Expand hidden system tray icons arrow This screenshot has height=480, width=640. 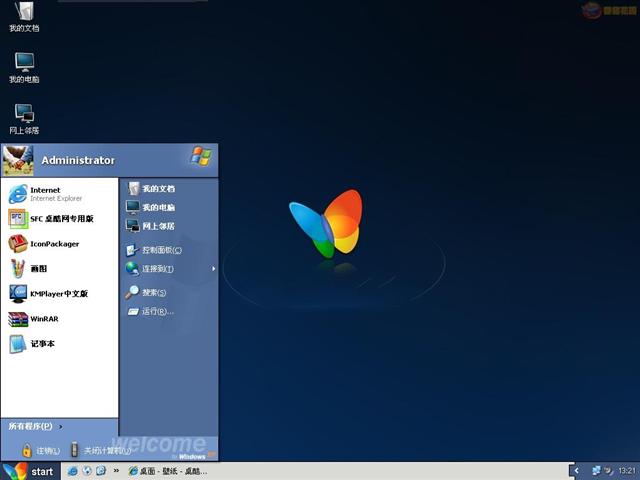[576, 471]
